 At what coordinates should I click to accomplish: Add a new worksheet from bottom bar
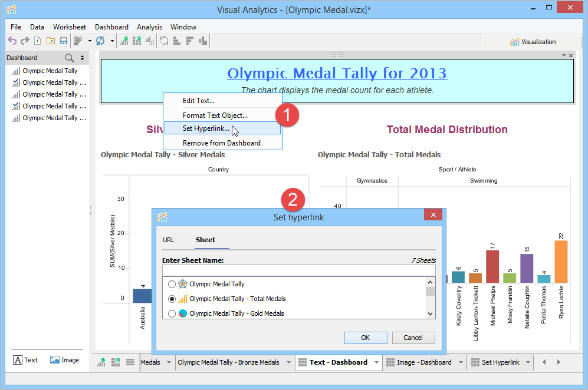point(101,362)
